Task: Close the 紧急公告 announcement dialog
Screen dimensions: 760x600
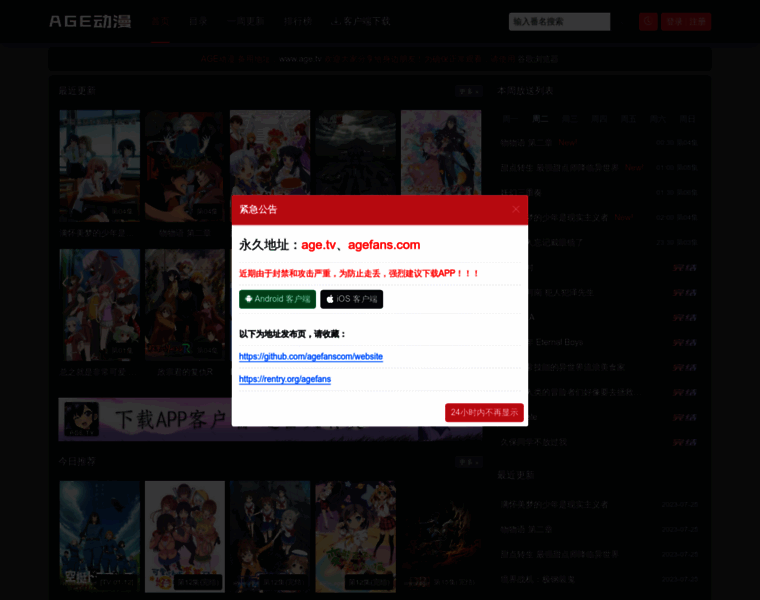Action: 515,209
